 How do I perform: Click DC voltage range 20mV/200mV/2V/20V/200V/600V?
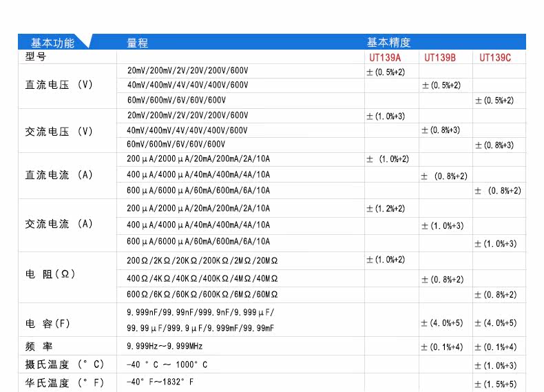[188, 70]
